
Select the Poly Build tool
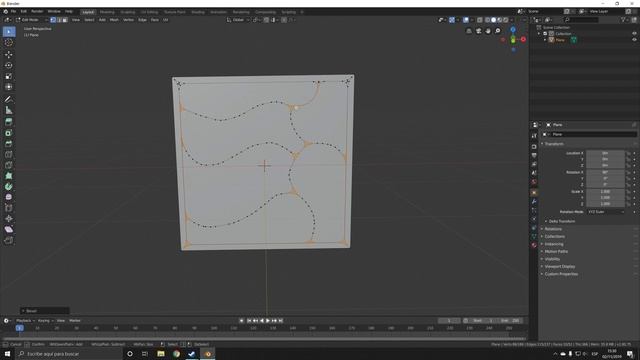9,176
